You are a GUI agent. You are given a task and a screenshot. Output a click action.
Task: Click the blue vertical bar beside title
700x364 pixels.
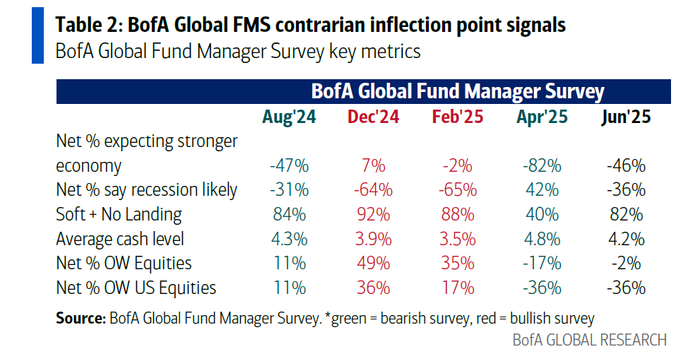[38, 36]
